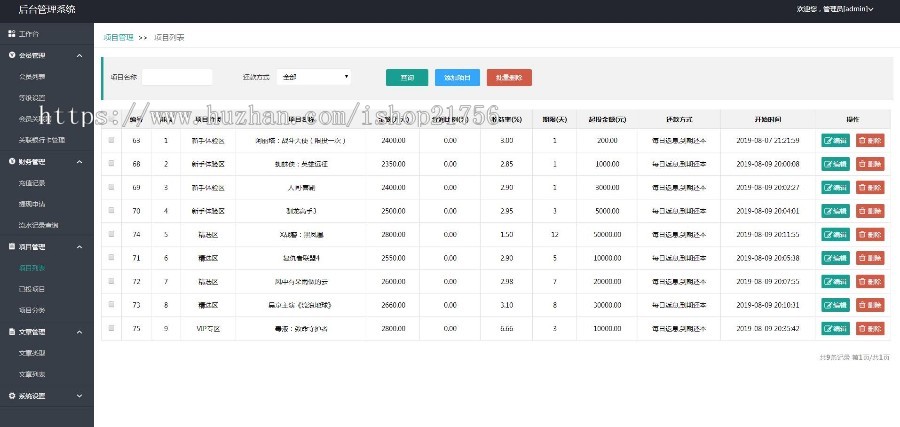
Task: Edit the project with ID 63
Action: (x=836, y=140)
